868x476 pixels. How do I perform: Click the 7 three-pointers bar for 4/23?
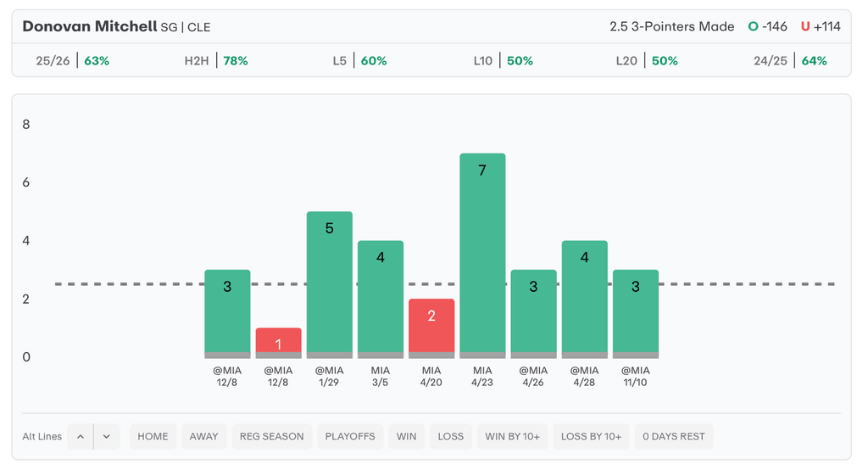click(482, 255)
